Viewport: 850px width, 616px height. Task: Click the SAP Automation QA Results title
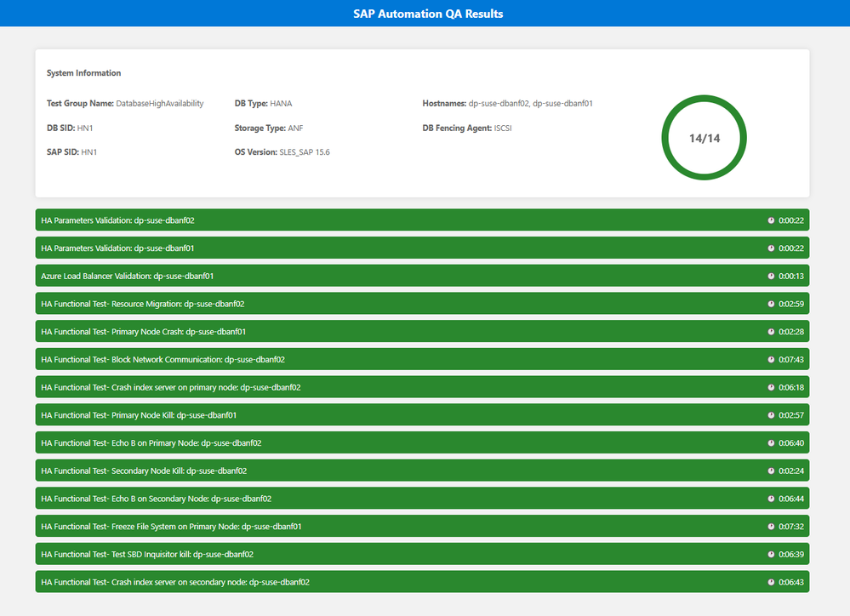[x=428, y=14]
